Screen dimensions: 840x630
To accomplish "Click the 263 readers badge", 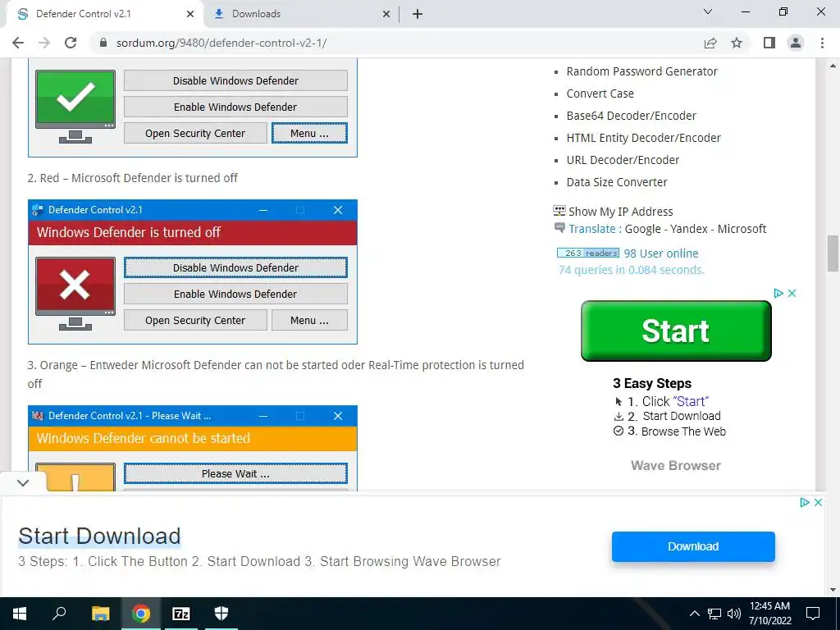I will [587, 253].
